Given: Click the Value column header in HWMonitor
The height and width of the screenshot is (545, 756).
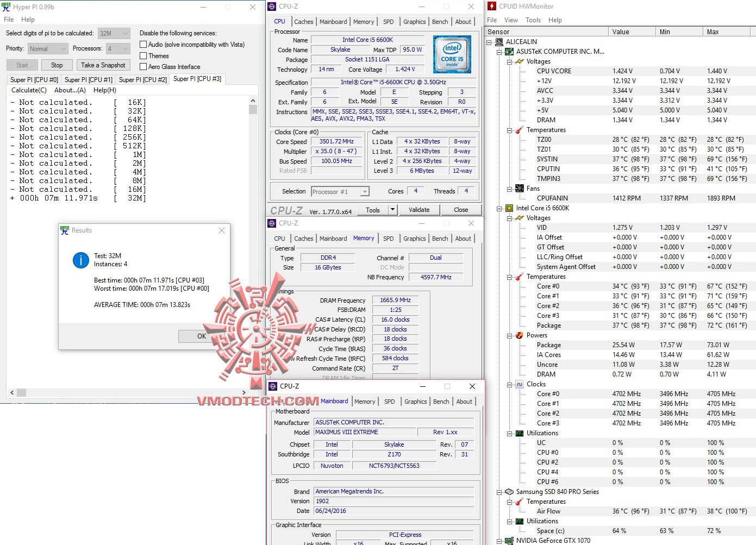Looking at the screenshot, I should click(x=632, y=32).
